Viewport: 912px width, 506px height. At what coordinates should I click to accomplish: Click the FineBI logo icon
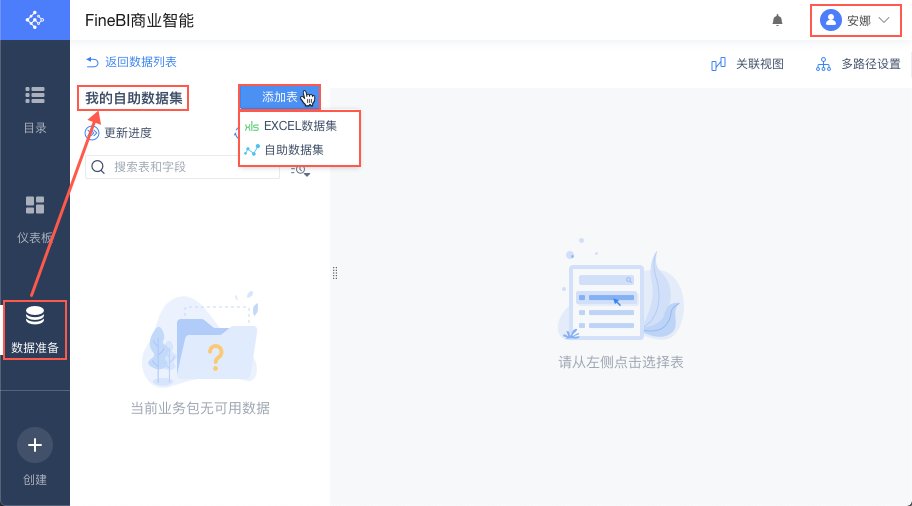(35, 20)
